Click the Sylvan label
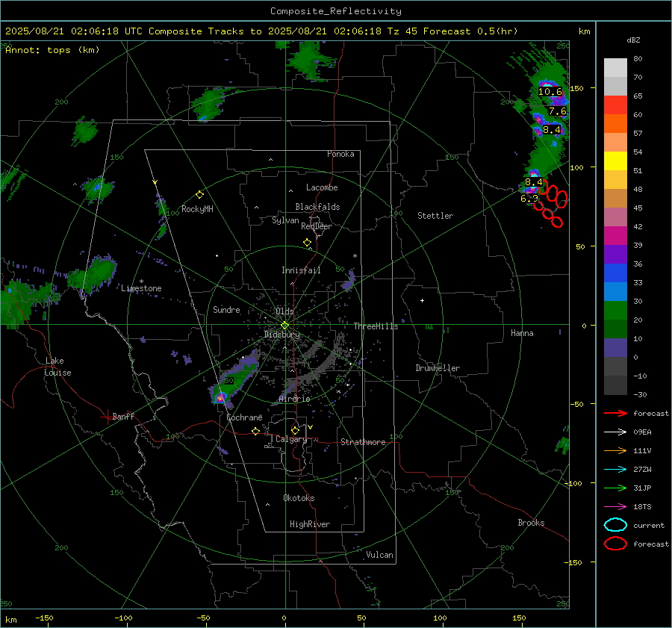This screenshot has width=672, height=628. 285,220
